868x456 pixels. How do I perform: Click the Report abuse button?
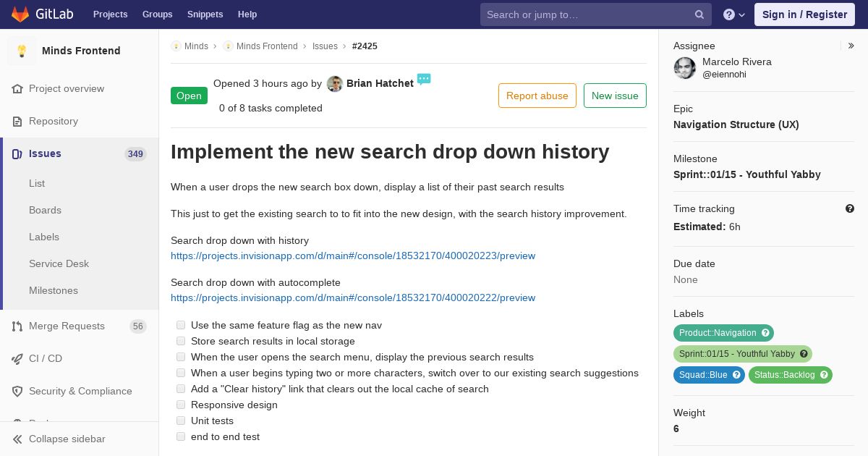point(537,96)
